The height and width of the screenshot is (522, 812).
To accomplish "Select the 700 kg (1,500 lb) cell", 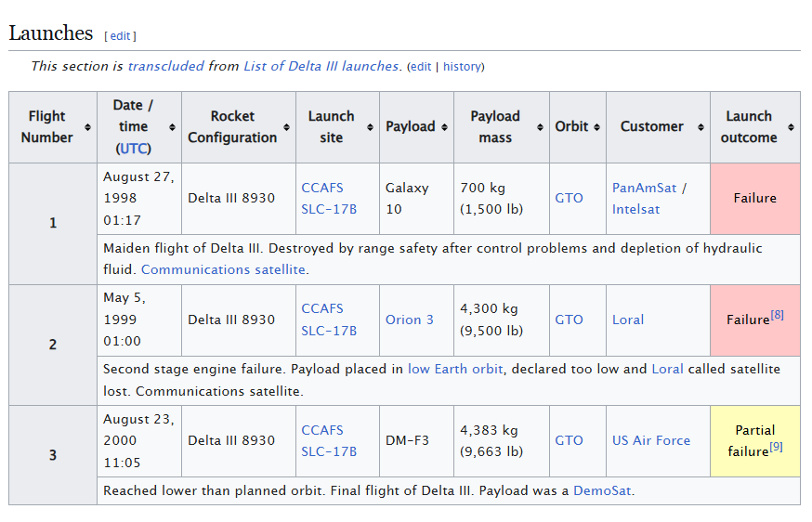I will pyautogui.click(x=502, y=199).
